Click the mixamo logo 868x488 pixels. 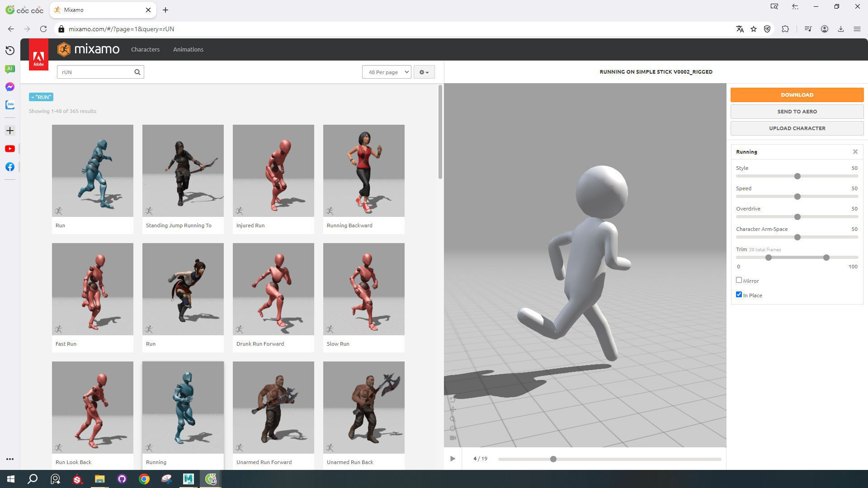(89, 49)
